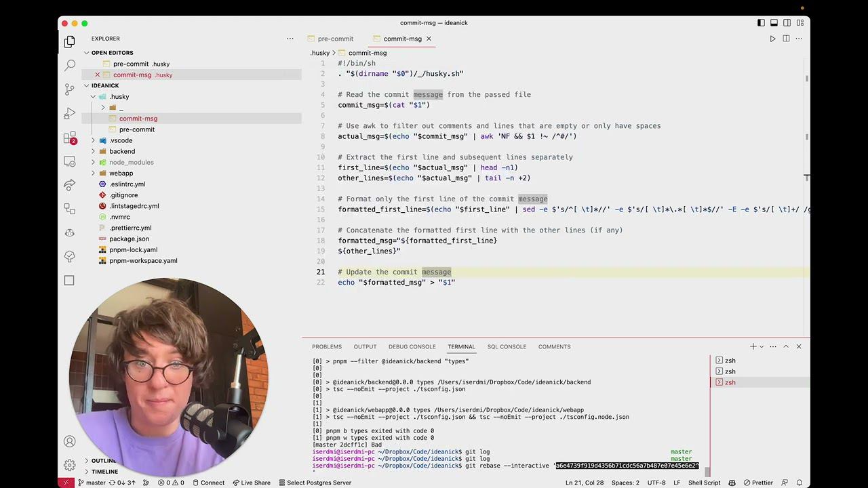The height and width of the screenshot is (488, 868).
Task: Maximize the panel size with chevron
Action: tap(786, 346)
